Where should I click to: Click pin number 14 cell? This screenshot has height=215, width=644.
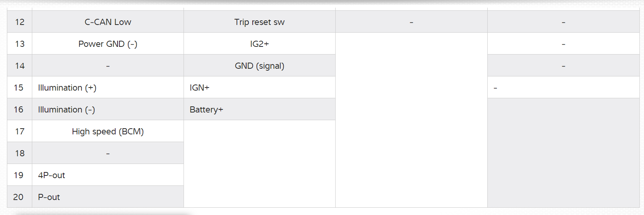pos(20,66)
